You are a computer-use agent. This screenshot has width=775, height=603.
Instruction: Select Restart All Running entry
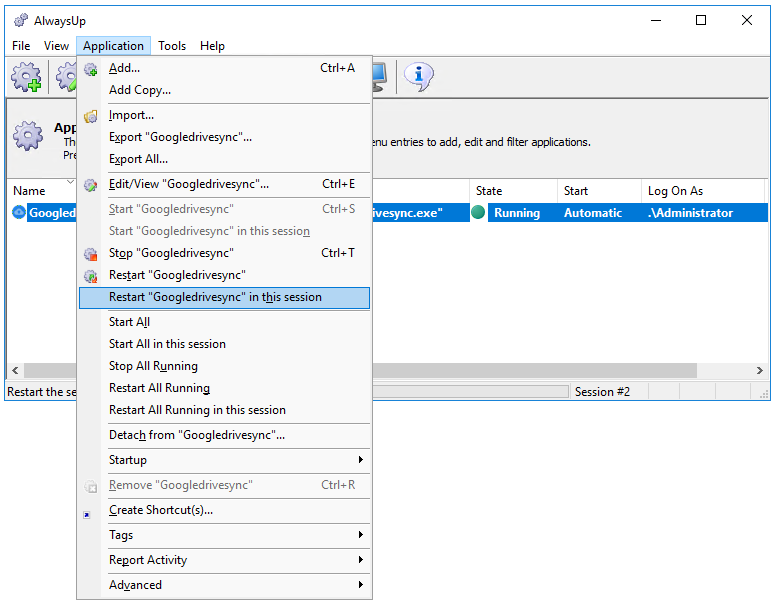click(x=224, y=388)
